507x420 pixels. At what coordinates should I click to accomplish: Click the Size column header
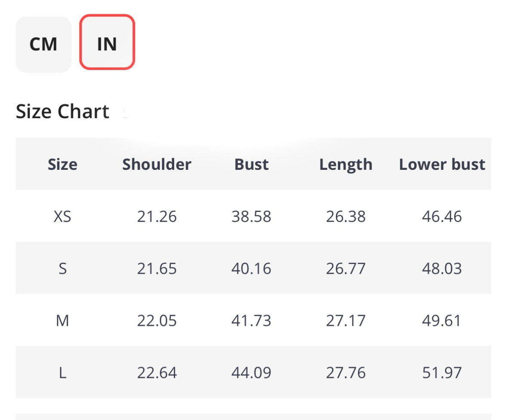click(x=63, y=164)
